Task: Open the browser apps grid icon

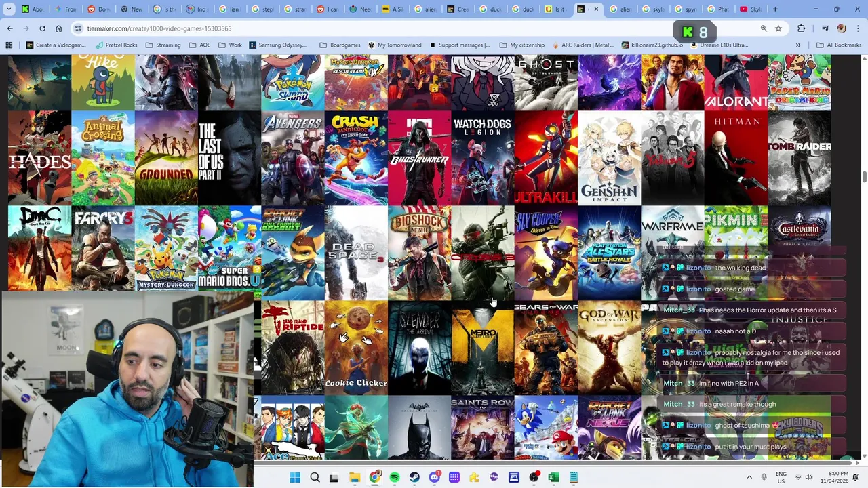Action: point(9,45)
